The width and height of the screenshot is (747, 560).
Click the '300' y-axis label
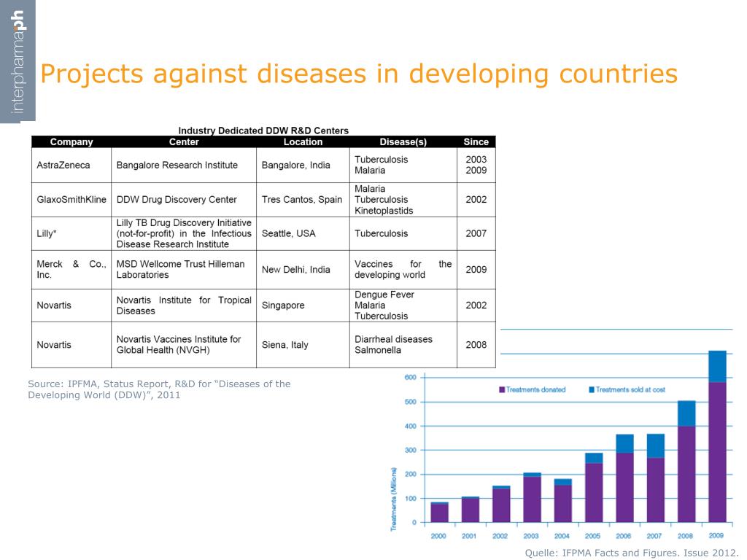410,450
